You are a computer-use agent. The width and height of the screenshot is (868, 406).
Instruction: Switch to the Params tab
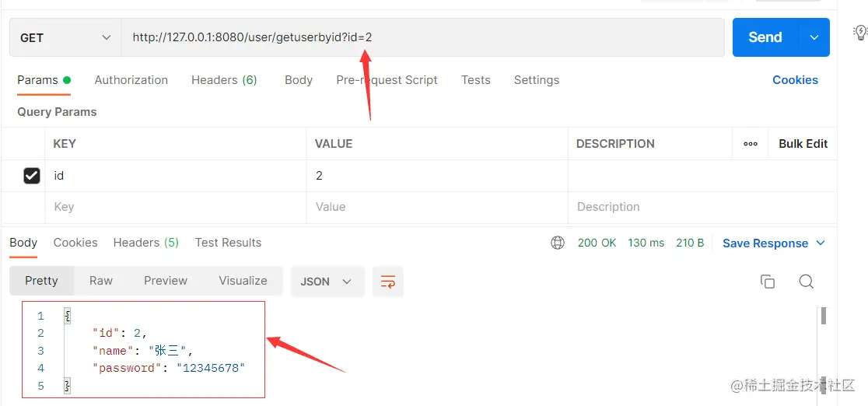click(x=44, y=80)
